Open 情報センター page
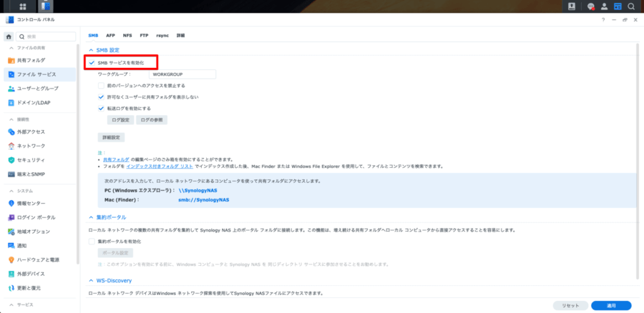Screen dimensions: 644x313 click(x=40, y=204)
